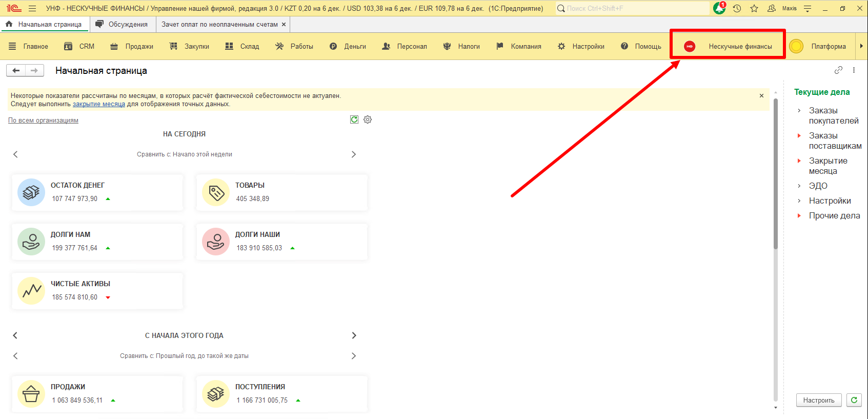The width and height of the screenshot is (868, 419).
Task: Open the ЧИСТЫЕ АКТИВЫ chart icon
Action: pyautogui.click(x=31, y=291)
